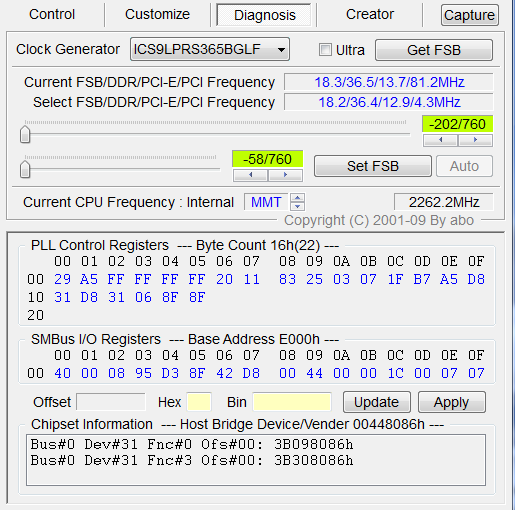Open the Clock Generator dropdown
The image size is (515, 510).
(210, 49)
